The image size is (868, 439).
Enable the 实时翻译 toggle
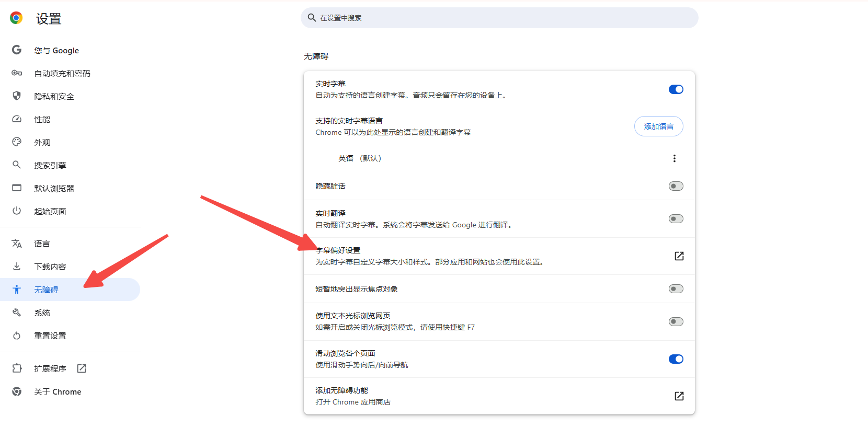(x=676, y=219)
